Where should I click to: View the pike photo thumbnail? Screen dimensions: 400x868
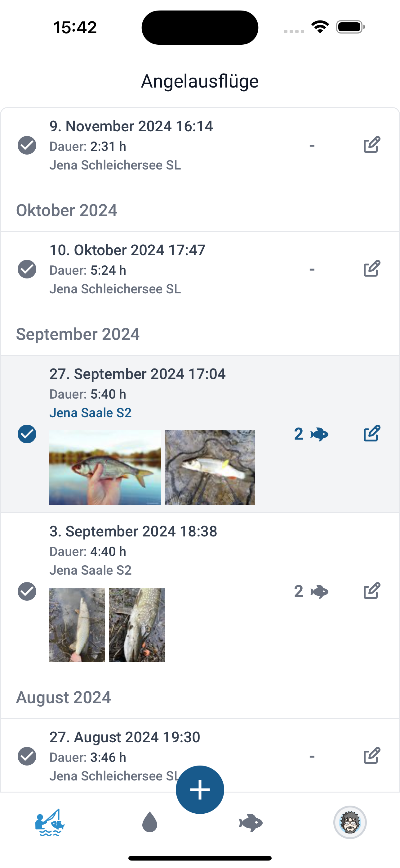(137, 625)
